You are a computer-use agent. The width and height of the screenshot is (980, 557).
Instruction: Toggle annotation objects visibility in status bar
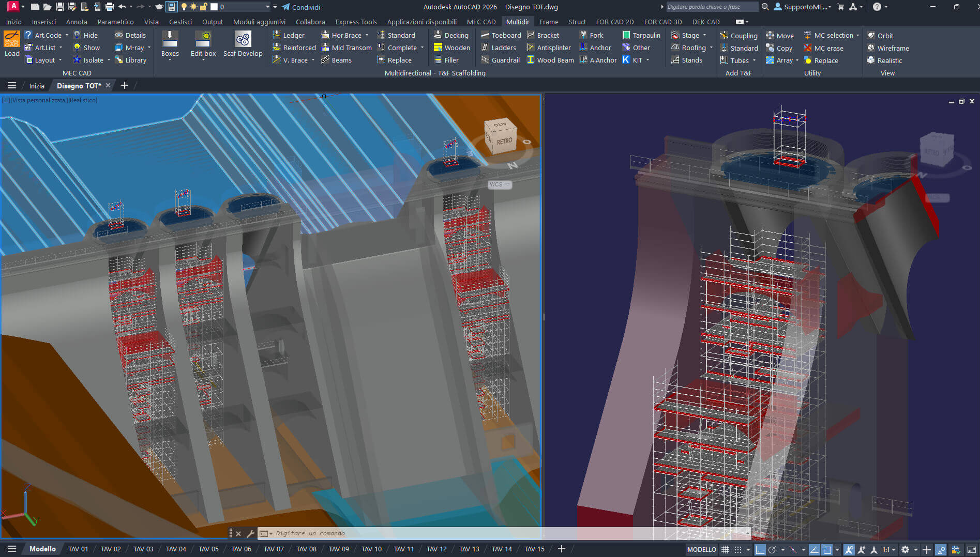(x=849, y=549)
